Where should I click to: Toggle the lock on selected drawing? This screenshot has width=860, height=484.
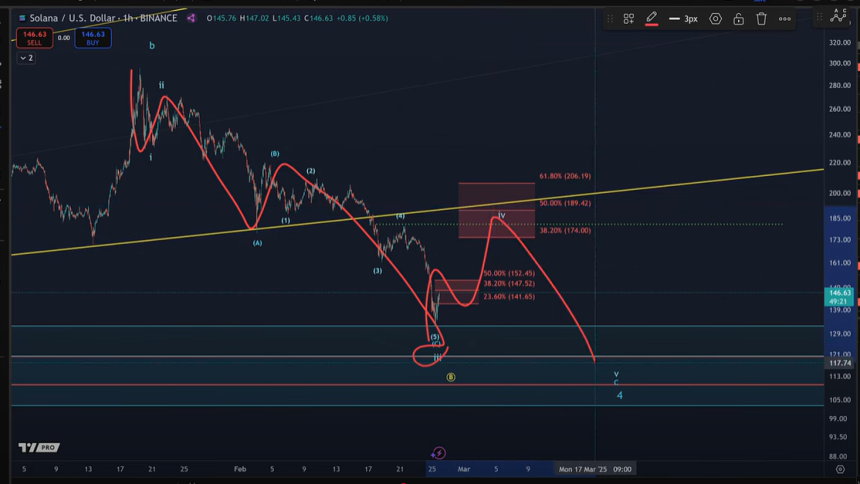coord(738,18)
